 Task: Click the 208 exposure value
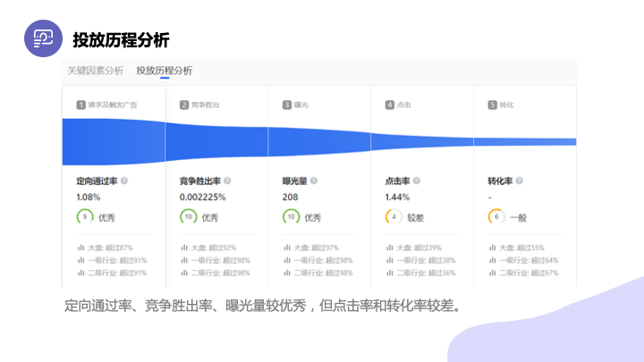click(290, 197)
